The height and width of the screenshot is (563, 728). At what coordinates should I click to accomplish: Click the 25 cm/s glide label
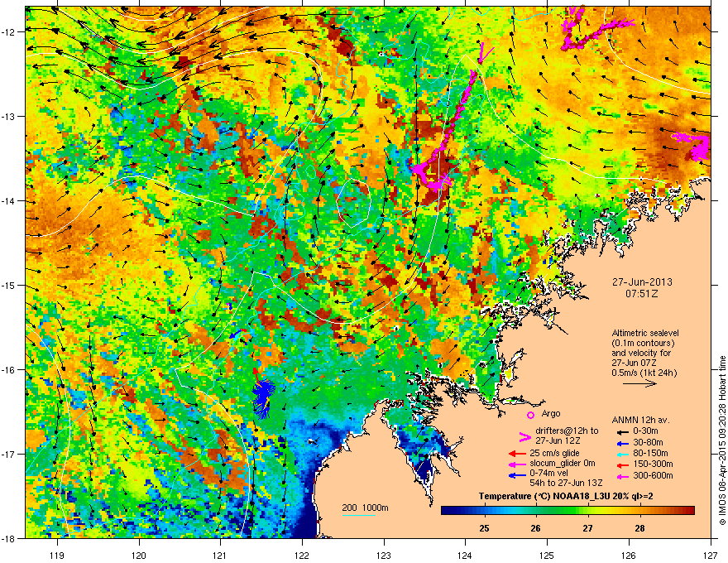tap(556, 453)
